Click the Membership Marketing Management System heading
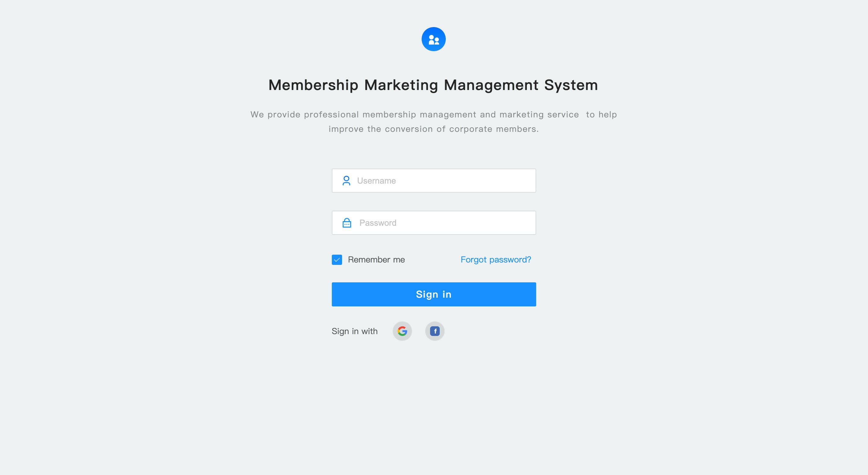The height and width of the screenshot is (475, 868). point(433,85)
